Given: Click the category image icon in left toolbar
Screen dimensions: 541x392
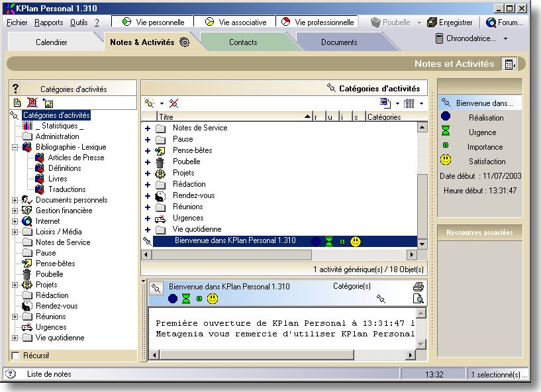Looking at the screenshot, I should click(x=48, y=103).
